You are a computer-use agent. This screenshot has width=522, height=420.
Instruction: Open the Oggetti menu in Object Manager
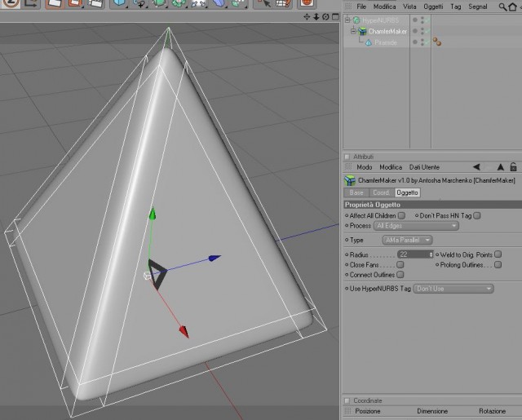tap(433, 7)
